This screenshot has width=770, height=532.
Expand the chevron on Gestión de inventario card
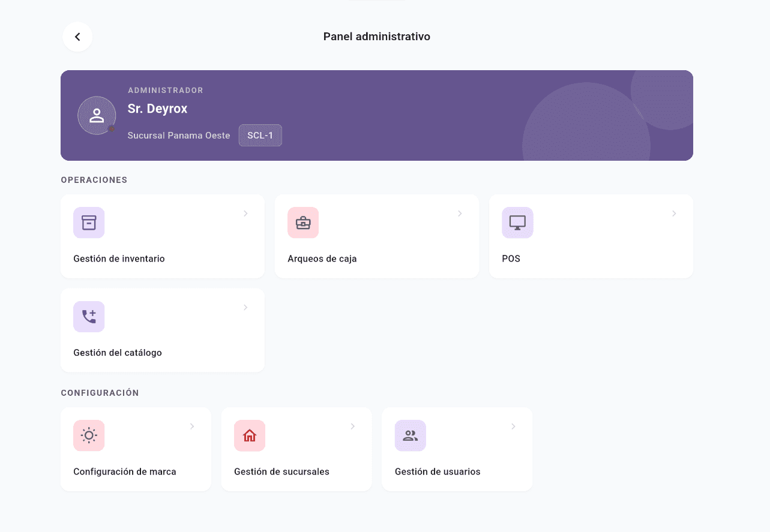click(x=245, y=214)
